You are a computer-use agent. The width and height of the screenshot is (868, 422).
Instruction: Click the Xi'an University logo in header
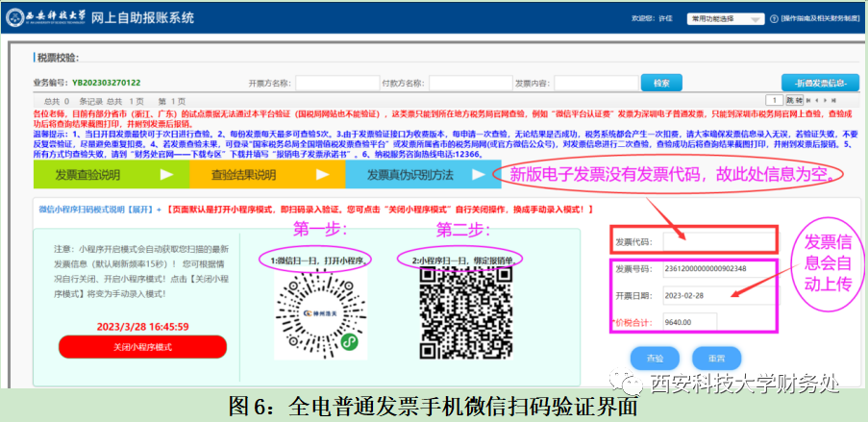[46, 17]
